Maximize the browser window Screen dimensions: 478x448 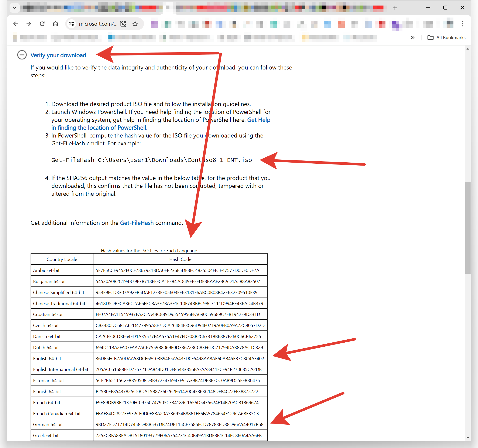tap(445, 8)
